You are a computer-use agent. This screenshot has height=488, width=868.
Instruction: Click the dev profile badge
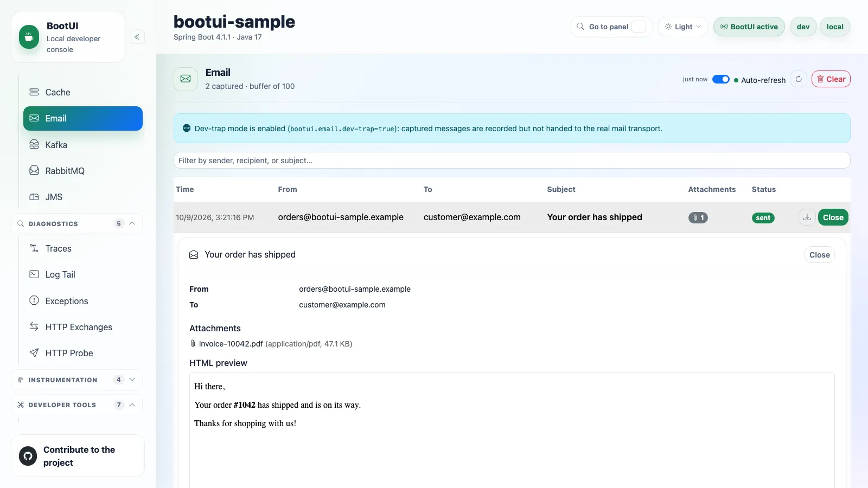click(803, 27)
